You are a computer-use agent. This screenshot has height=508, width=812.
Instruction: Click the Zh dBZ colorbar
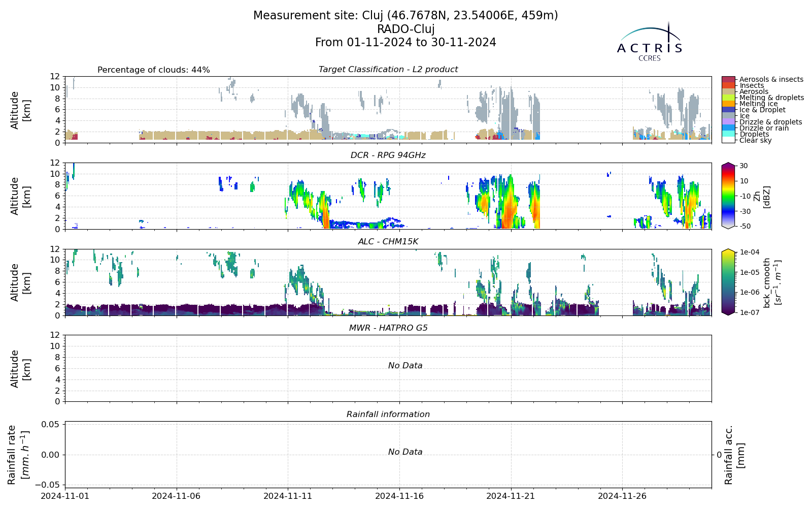[x=728, y=196]
